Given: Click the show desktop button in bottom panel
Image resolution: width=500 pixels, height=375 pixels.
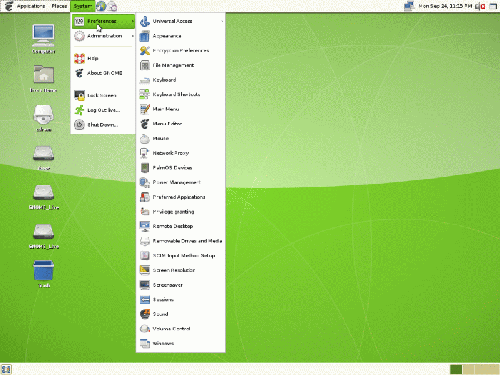Looking at the screenshot, I should (6, 369).
